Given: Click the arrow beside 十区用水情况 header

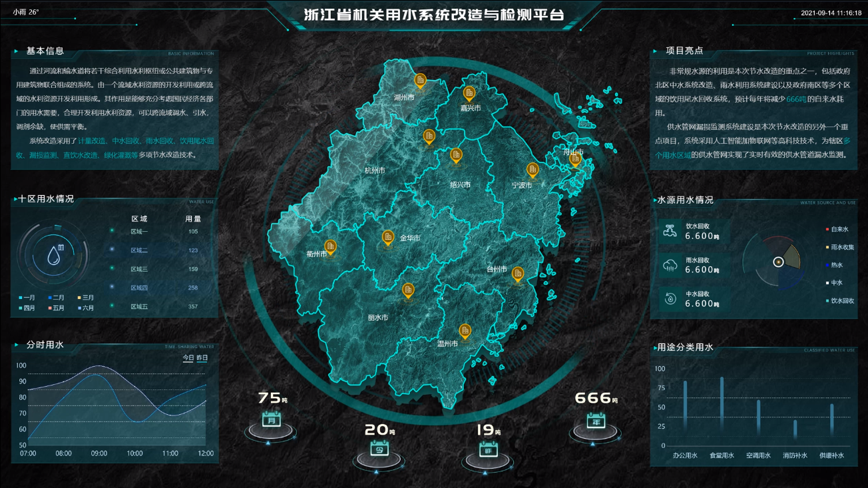Looking at the screenshot, I should 15,198.
